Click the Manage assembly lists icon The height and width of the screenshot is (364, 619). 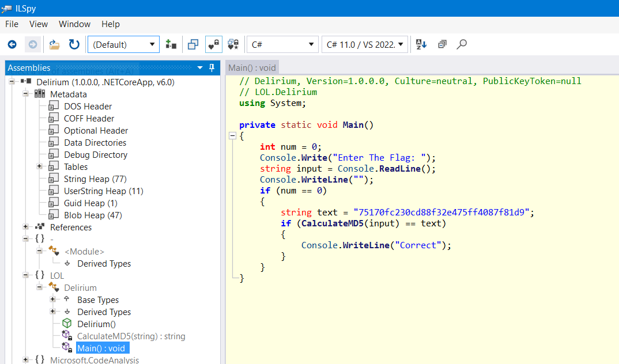pyautogui.click(x=171, y=44)
